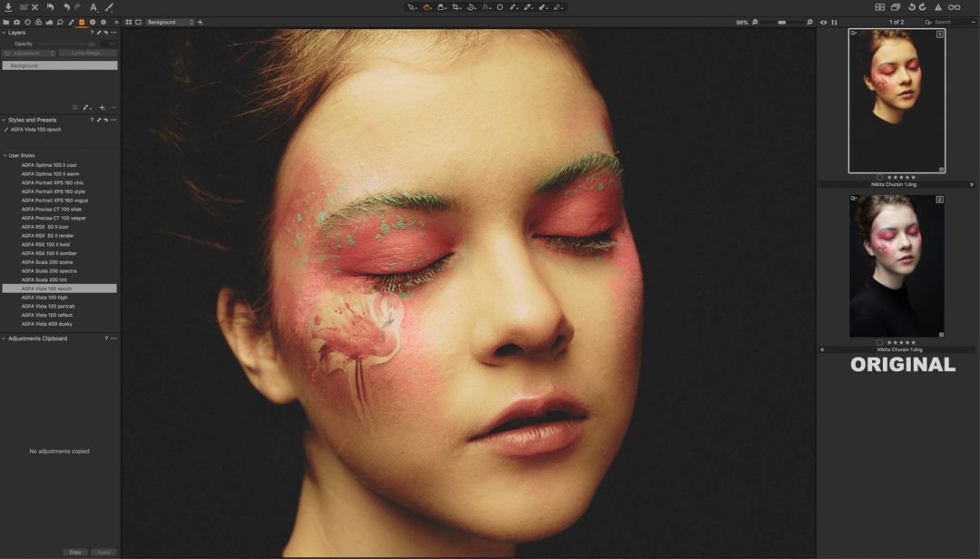Tick the color tag checkbox under second thumbnail
The width and height of the screenshot is (980, 559).
tap(880, 342)
